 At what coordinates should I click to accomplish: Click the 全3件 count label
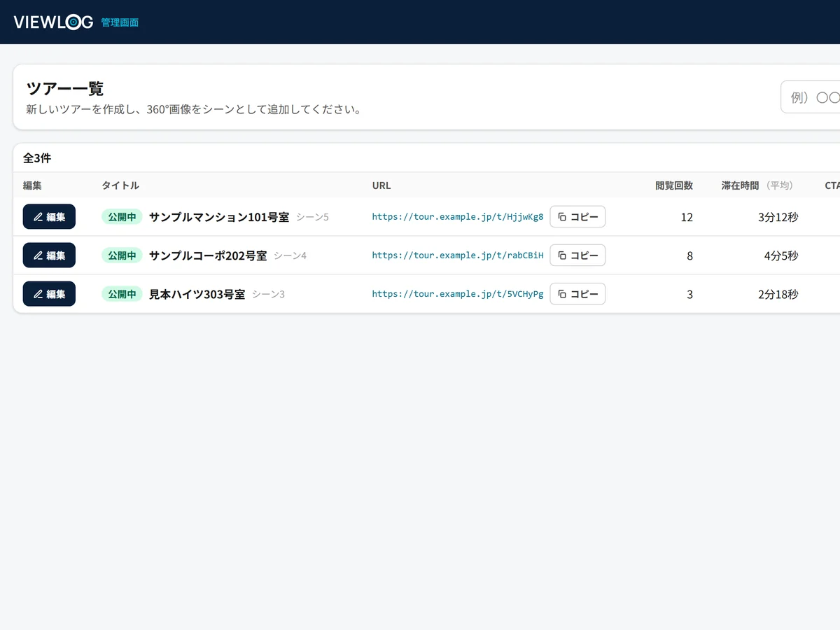(37, 158)
